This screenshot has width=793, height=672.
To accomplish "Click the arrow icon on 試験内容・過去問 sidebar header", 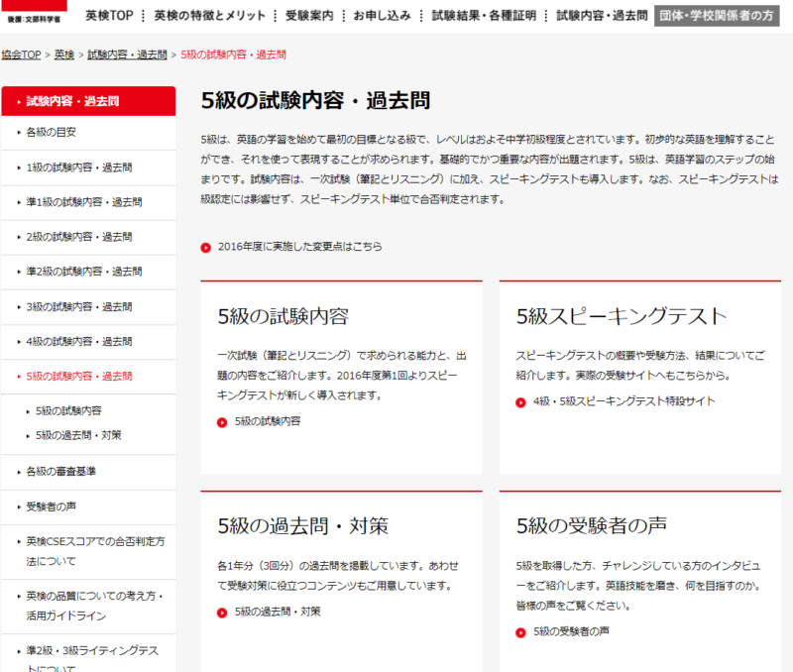I will click(20, 100).
